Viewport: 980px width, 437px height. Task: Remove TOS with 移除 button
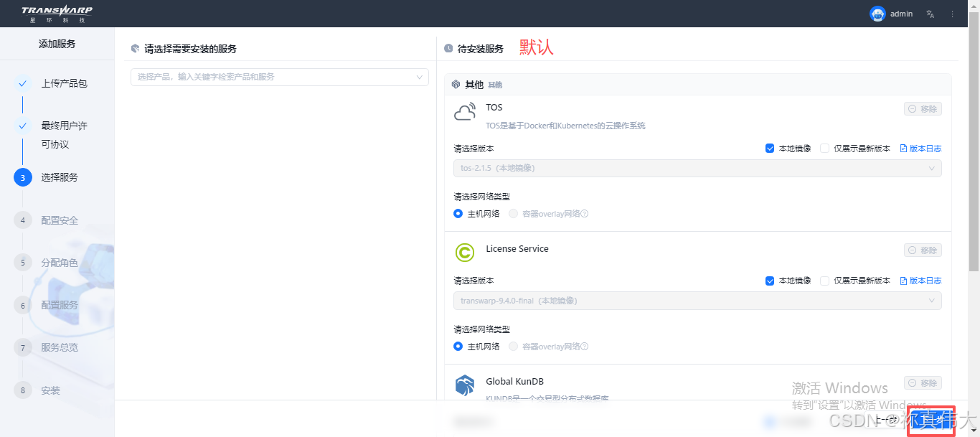pos(923,109)
